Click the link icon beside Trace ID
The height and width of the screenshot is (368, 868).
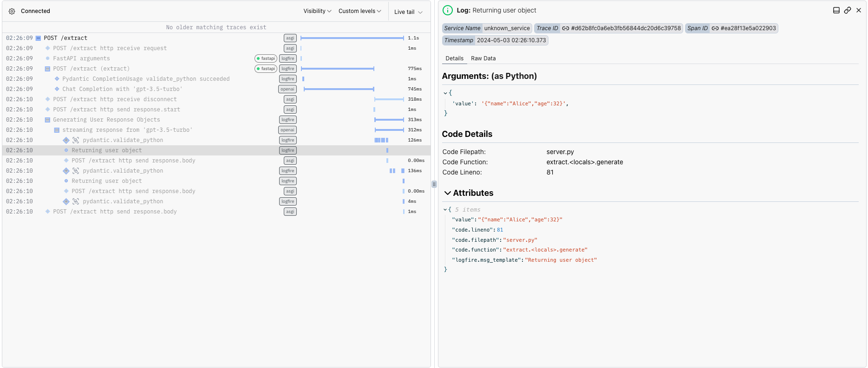tap(565, 28)
